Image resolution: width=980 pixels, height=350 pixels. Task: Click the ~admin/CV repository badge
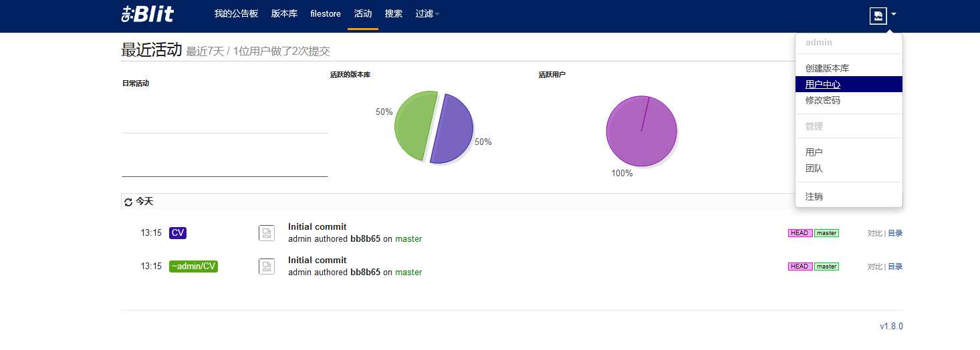pyautogui.click(x=193, y=266)
